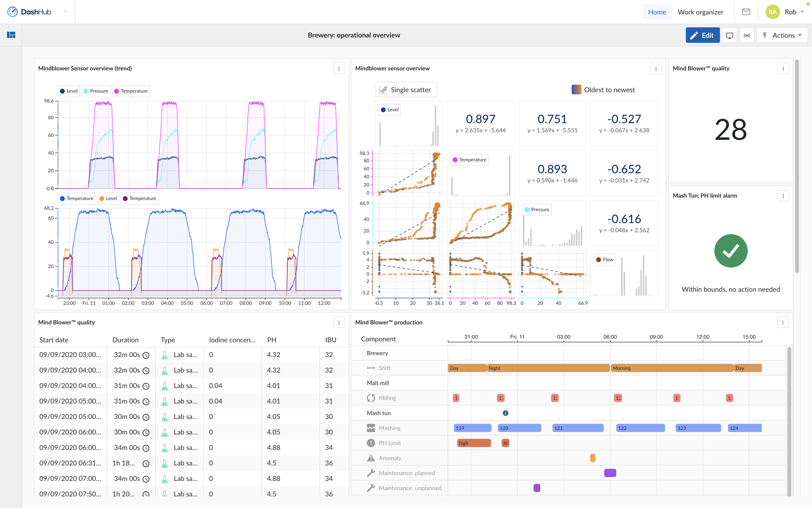This screenshot has width=812, height=508.
Task: Click the presentation screen icon
Action: [729, 35]
